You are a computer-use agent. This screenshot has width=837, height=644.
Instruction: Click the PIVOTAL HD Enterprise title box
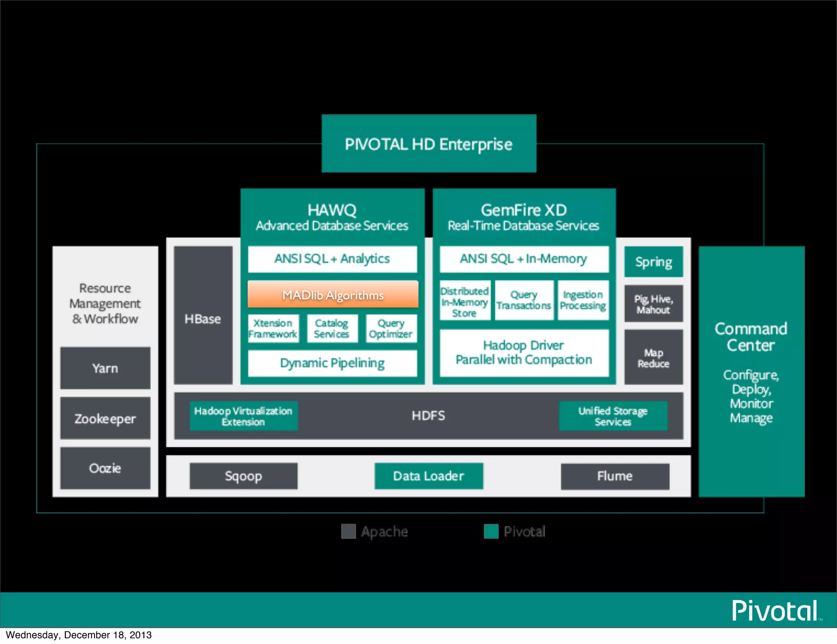click(429, 143)
